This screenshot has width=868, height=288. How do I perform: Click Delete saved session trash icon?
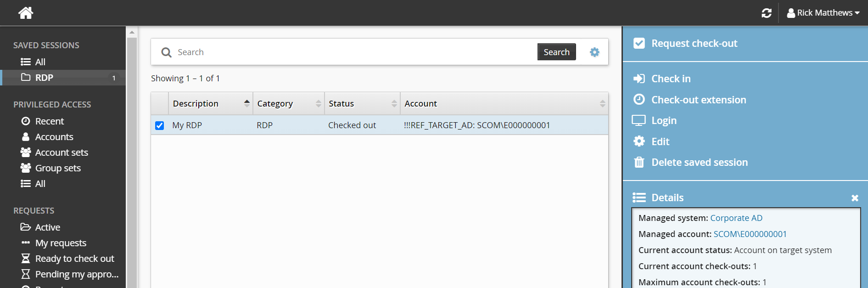point(639,162)
